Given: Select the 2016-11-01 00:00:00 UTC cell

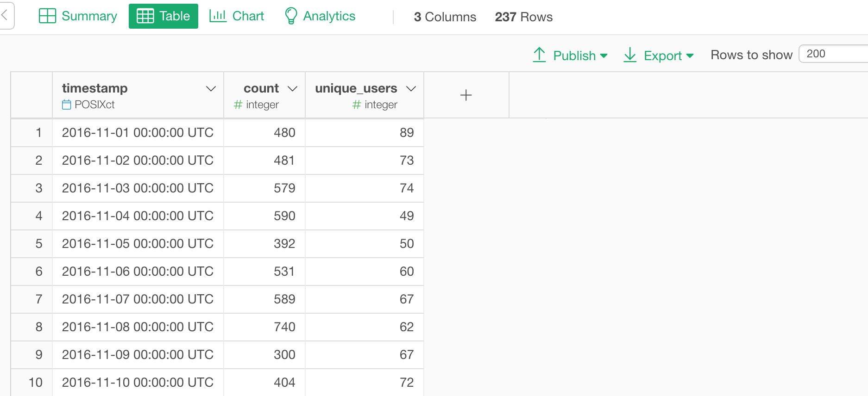Looking at the screenshot, I should click(138, 133).
